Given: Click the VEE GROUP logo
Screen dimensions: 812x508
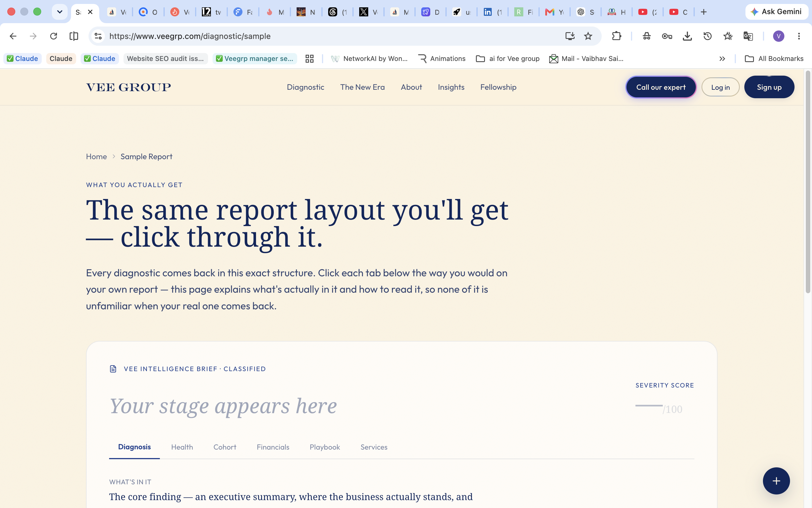Looking at the screenshot, I should tap(129, 87).
